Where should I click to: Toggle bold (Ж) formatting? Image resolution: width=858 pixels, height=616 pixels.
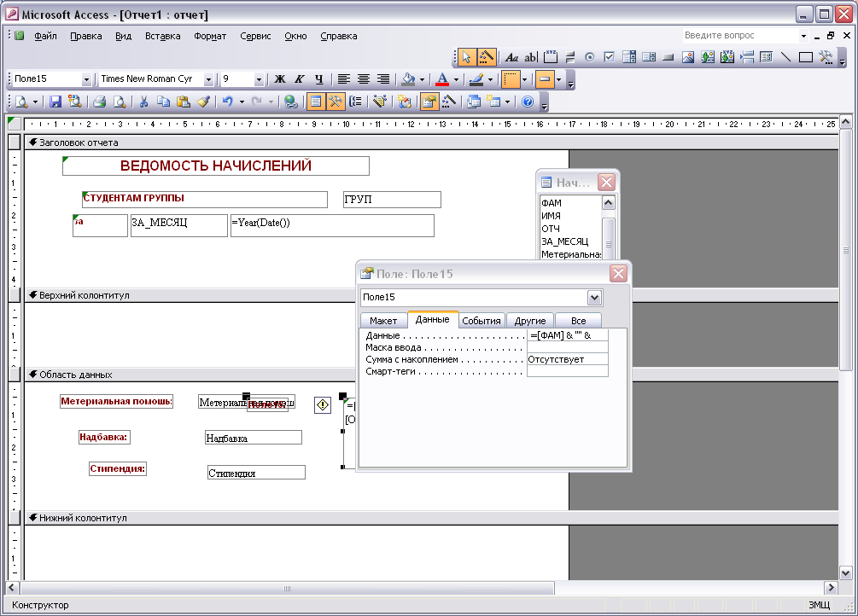pyautogui.click(x=280, y=79)
